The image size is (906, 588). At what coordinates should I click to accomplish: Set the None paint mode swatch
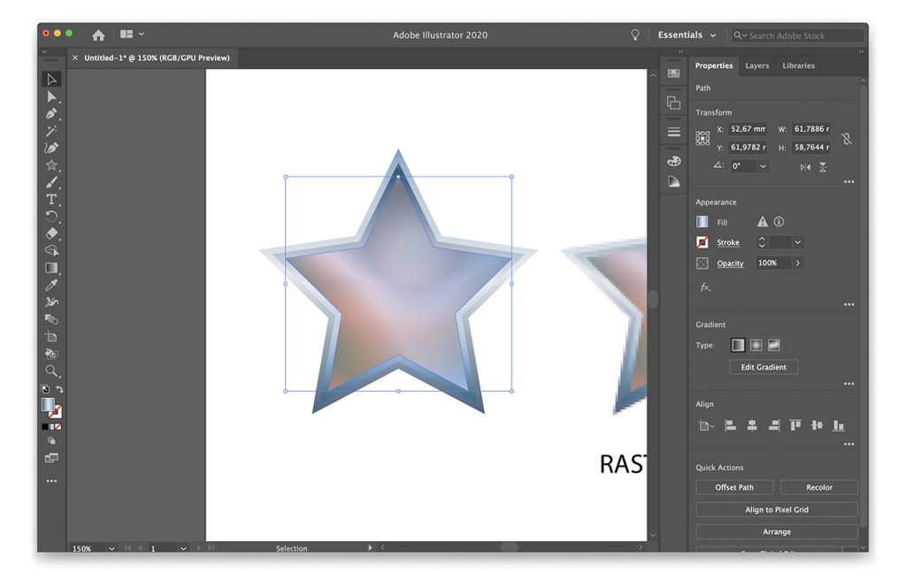tap(58, 427)
